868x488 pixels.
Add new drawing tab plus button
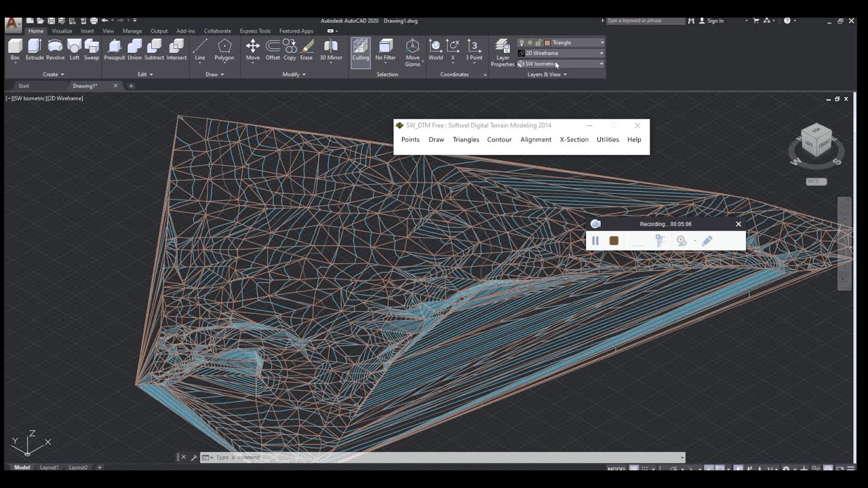(x=132, y=86)
